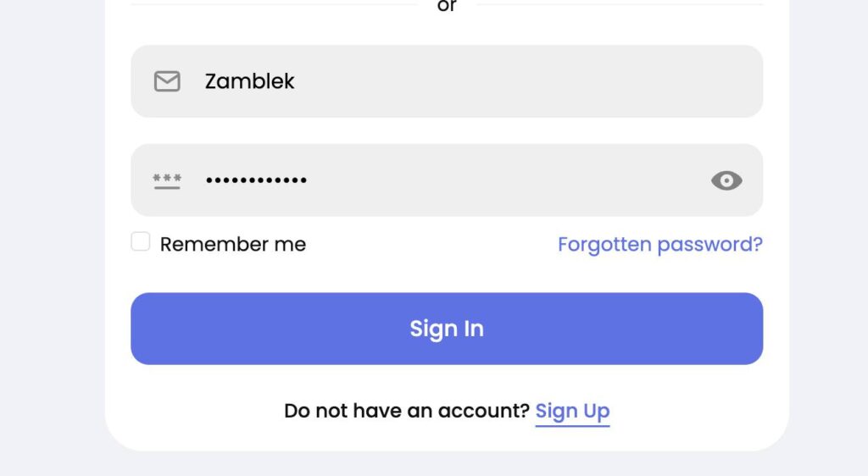Click the divider line left of "or"

click(x=274, y=4)
